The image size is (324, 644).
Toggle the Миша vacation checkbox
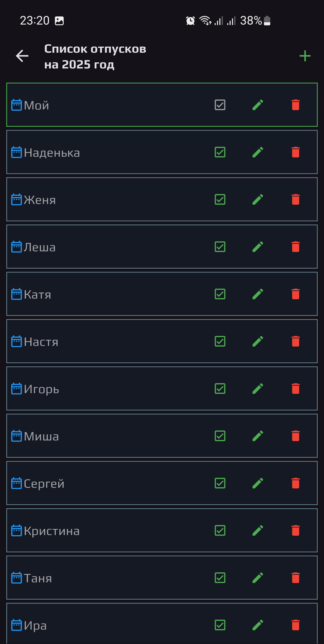pos(220,436)
